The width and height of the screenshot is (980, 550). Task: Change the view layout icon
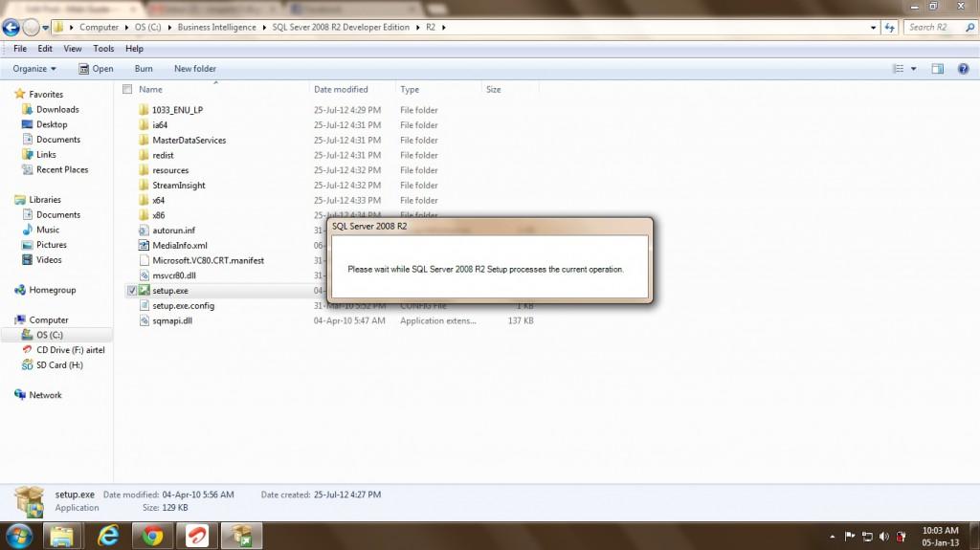[899, 69]
